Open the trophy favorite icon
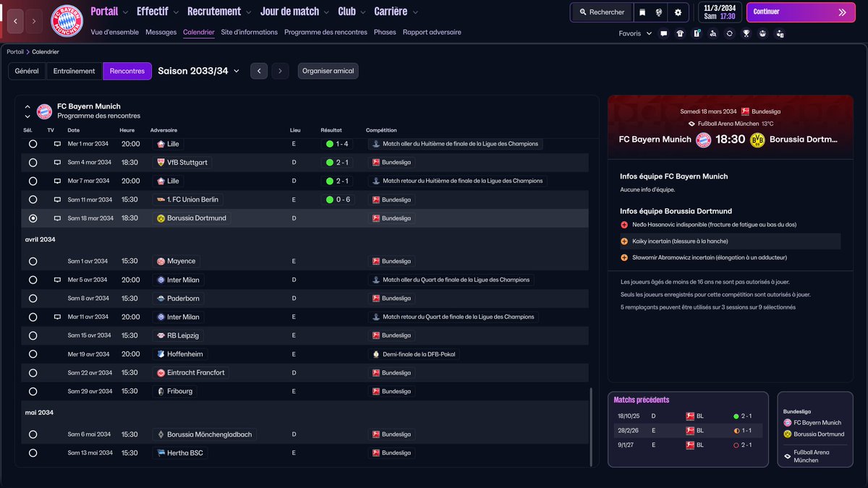The height and width of the screenshot is (488, 868). (746, 33)
